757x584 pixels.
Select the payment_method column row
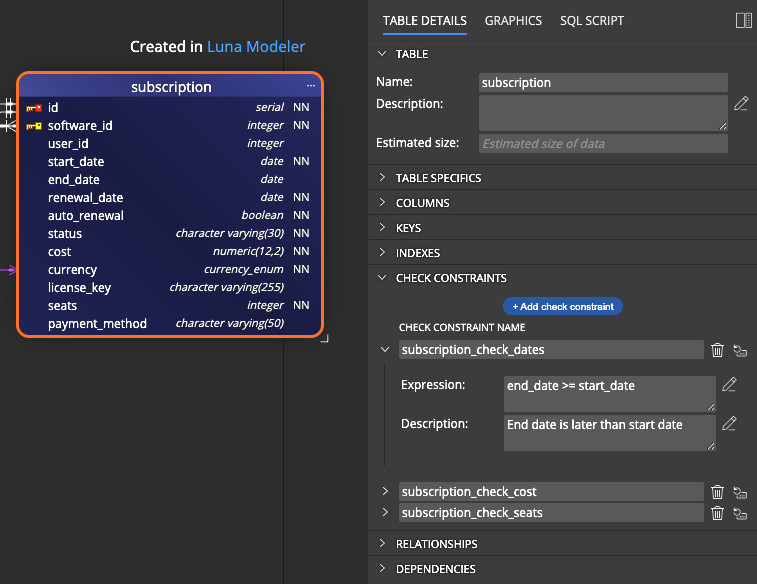point(170,323)
